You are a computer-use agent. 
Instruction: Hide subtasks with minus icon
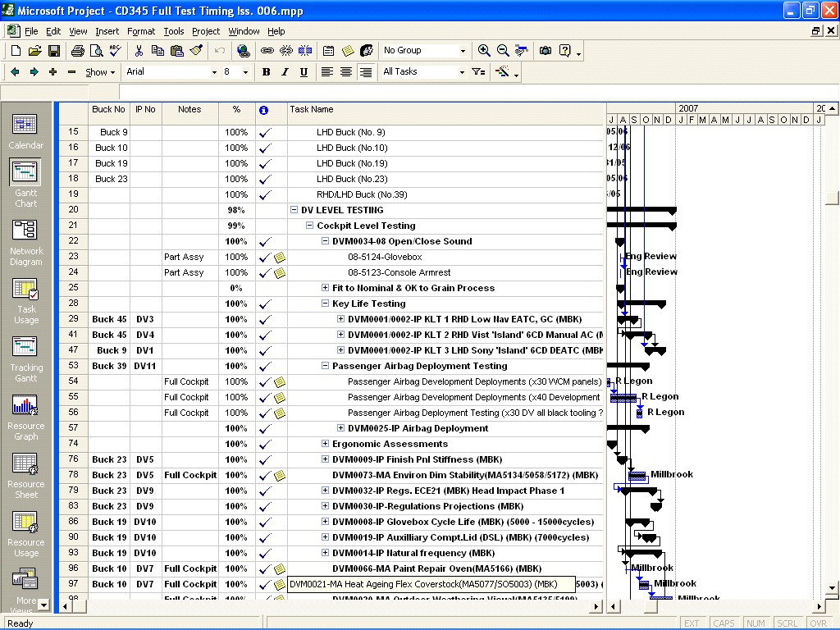click(71, 72)
